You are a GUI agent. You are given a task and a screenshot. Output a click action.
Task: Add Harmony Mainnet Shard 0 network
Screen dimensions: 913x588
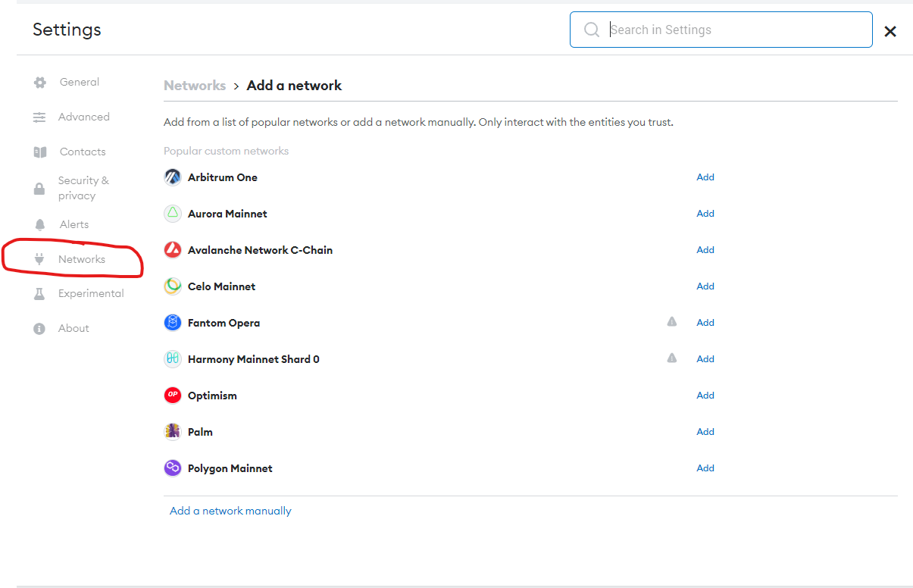705,359
